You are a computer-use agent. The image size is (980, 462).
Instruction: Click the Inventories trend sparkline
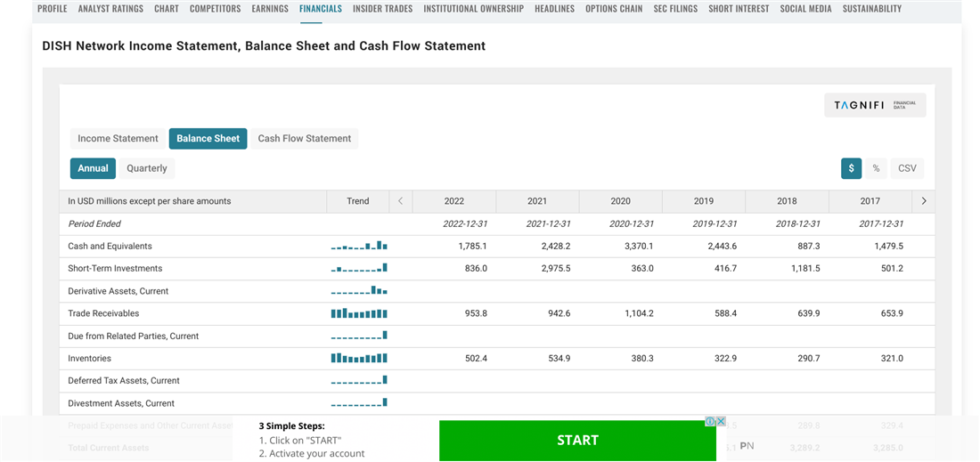click(x=358, y=359)
